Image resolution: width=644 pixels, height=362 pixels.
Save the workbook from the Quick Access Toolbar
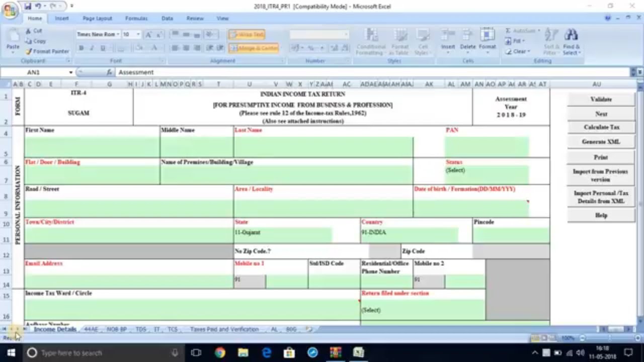(x=28, y=7)
